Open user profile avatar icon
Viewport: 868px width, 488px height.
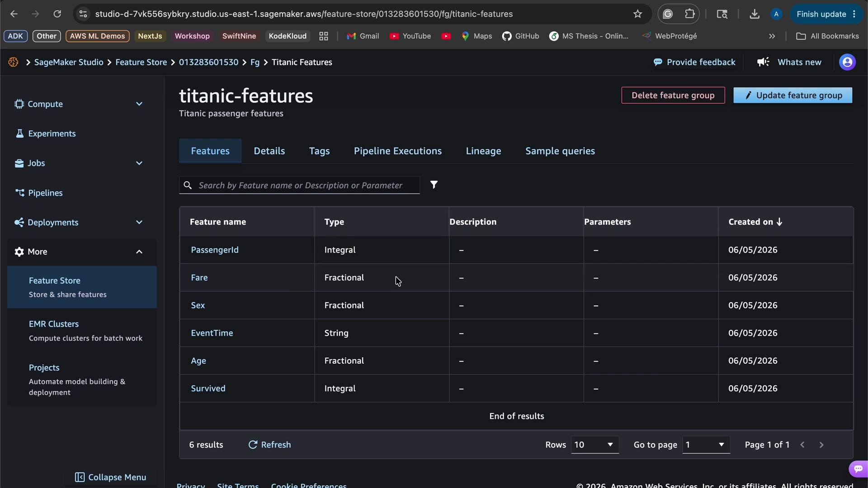(x=847, y=62)
